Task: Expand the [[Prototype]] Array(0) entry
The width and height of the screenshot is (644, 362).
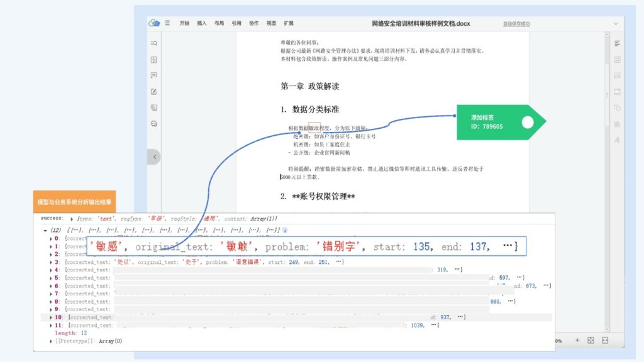Action: (52, 341)
